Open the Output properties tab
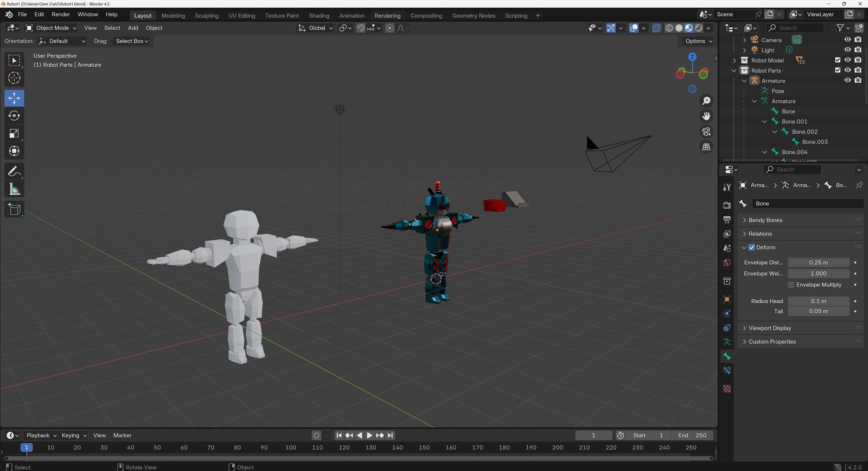Image resolution: width=868 pixels, height=471 pixels. point(727,220)
